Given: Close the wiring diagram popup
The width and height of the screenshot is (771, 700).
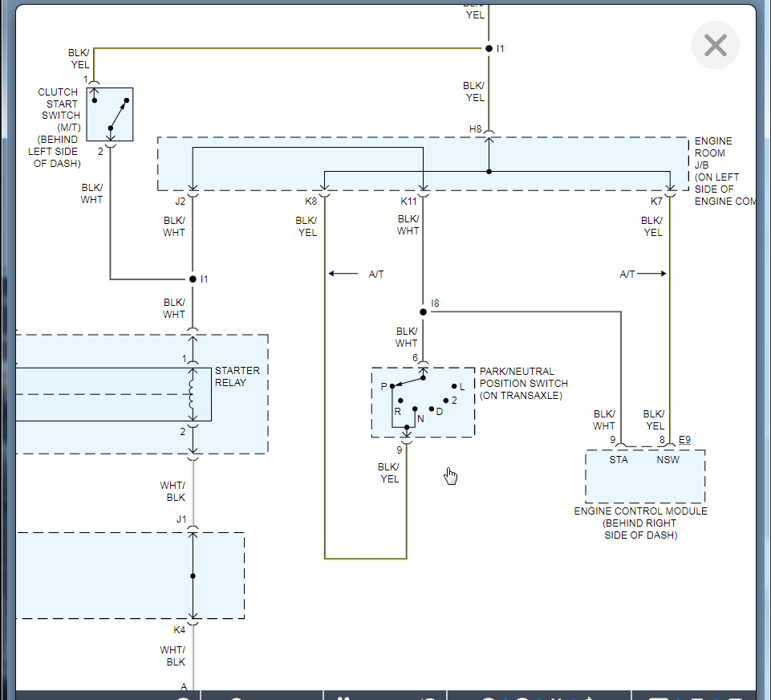Looking at the screenshot, I should coord(715,45).
